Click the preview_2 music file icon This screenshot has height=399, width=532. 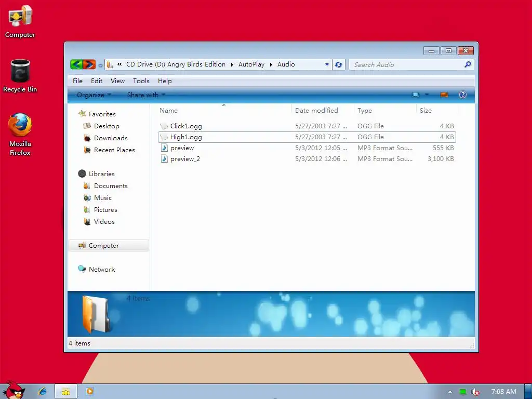(164, 158)
